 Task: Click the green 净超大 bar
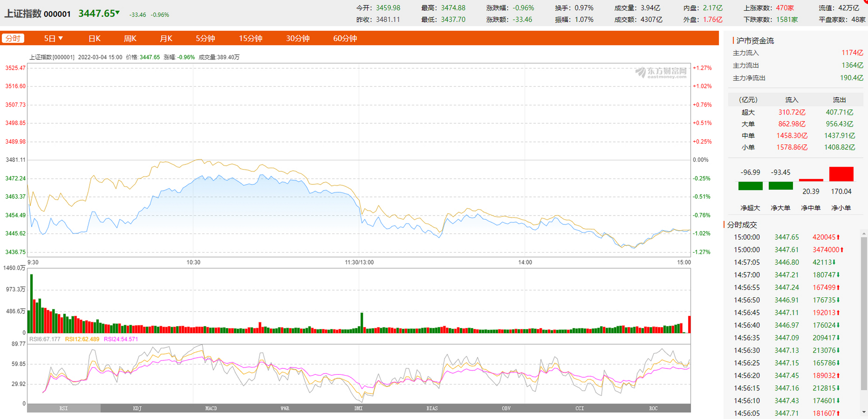click(x=750, y=186)
